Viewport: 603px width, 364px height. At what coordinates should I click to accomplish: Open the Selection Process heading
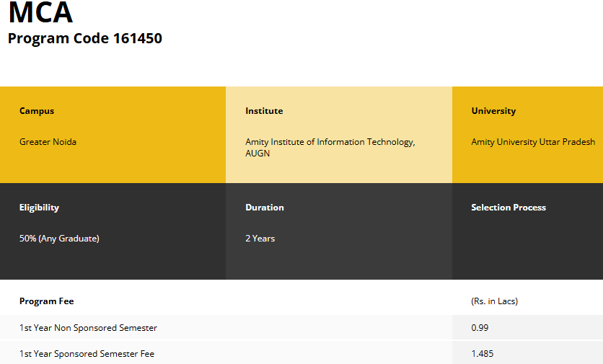point(509,208)
